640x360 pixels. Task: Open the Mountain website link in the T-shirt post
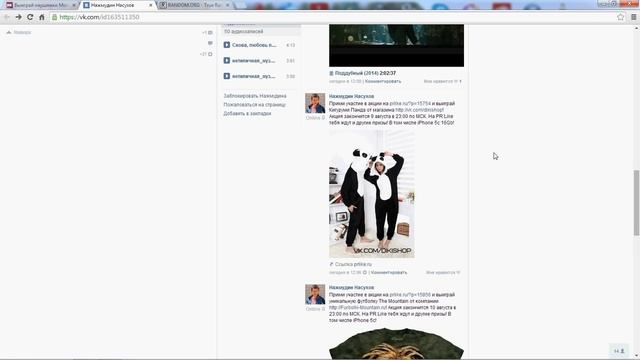point(358,307)
